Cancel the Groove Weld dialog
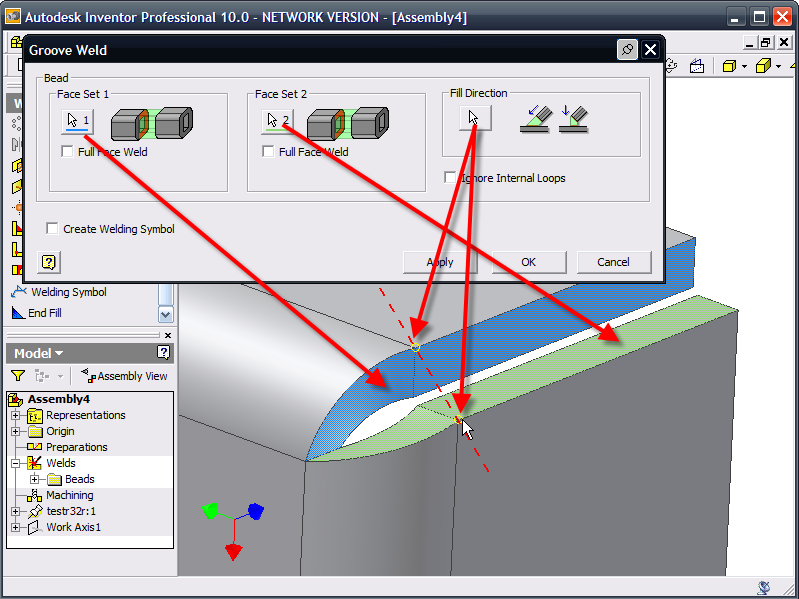Image resolution: width=799 pixels, height=599 pixels. point(614,262)
